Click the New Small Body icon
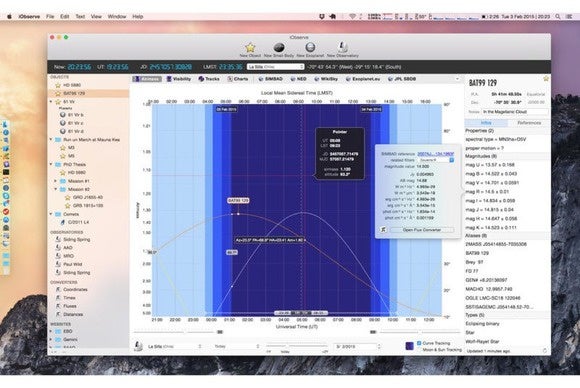Screen dimensions: 580x388 pos(279,47)
